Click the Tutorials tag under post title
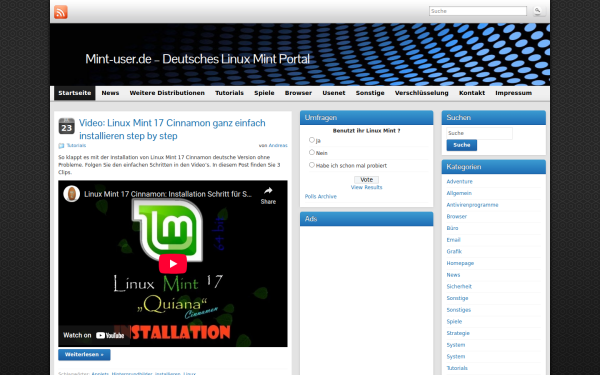 click(x=76, y=145)
